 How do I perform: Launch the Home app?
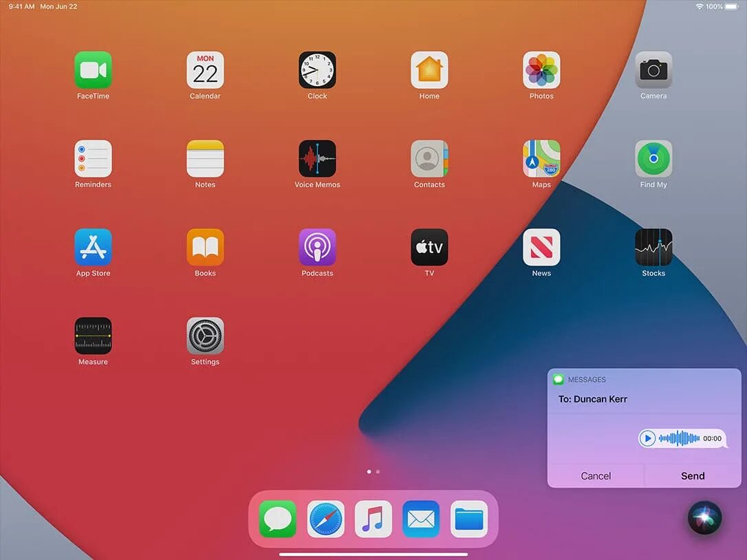click(x=429, y=70)
